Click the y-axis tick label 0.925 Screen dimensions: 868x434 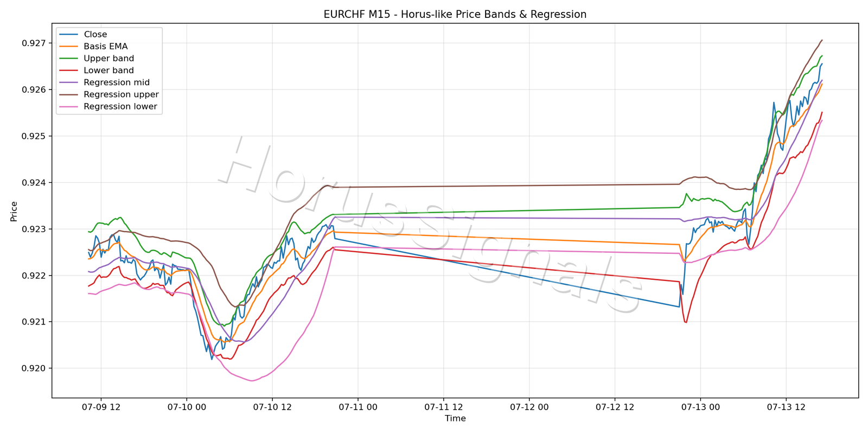tap(34, 136)
